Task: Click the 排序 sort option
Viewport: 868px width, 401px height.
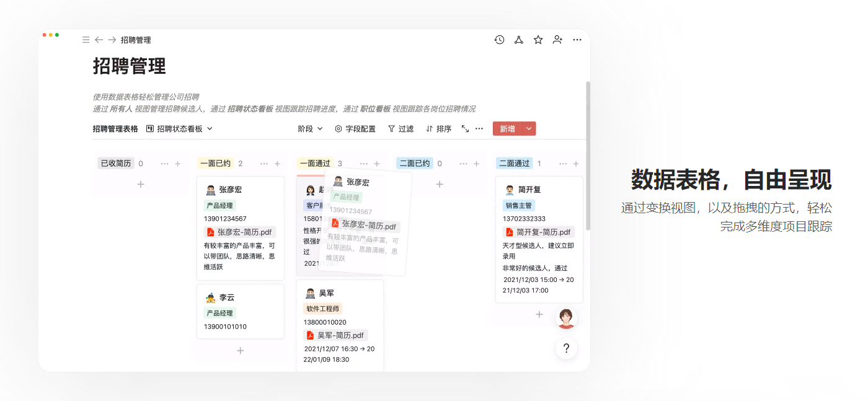Action: [438, 129]
